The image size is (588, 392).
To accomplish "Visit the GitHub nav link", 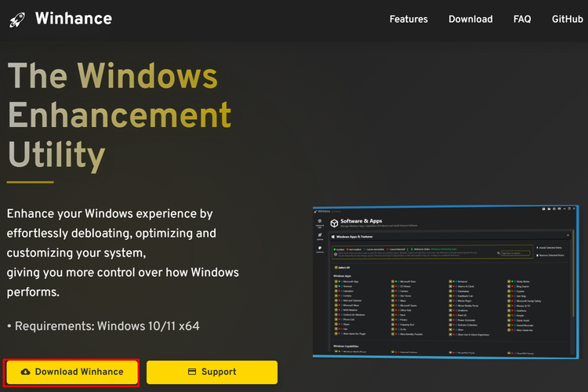I will [568, 19].
